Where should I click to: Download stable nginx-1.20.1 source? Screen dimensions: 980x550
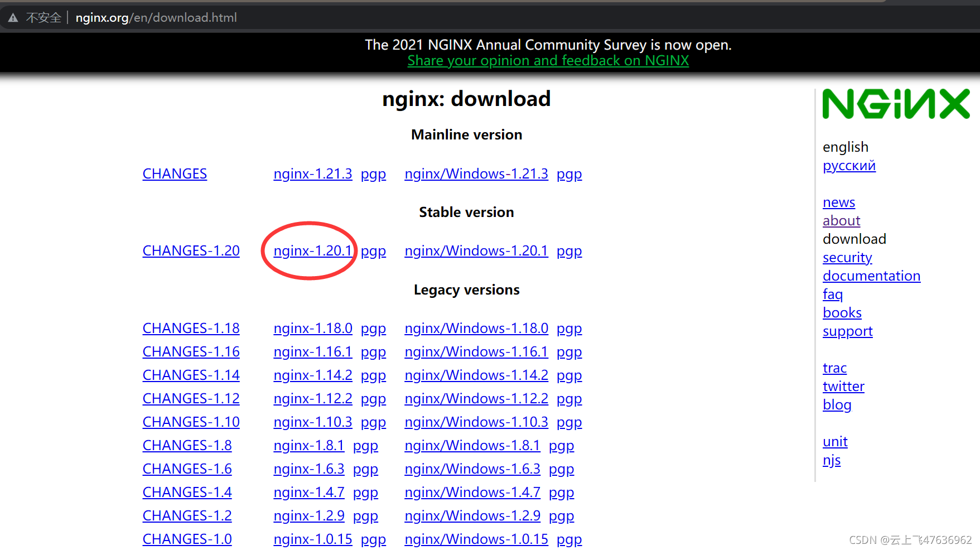coord(313,251)
